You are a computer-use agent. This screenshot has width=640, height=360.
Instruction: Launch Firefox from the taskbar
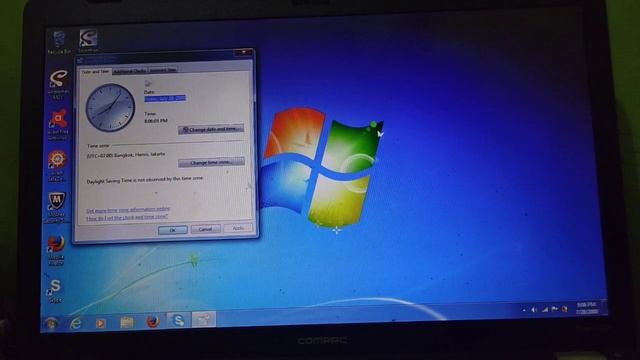[153, 322]
